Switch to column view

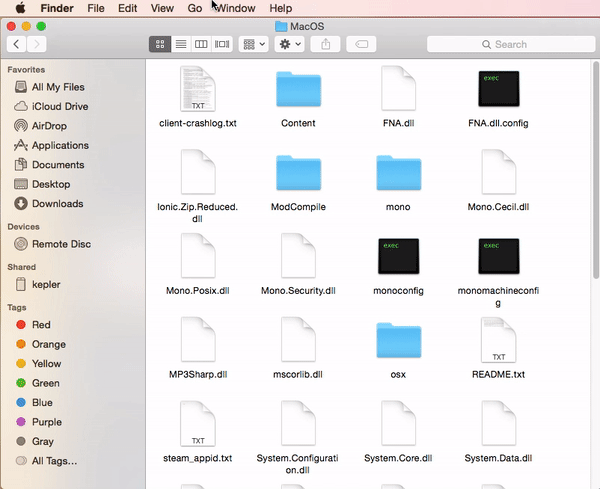201,44
